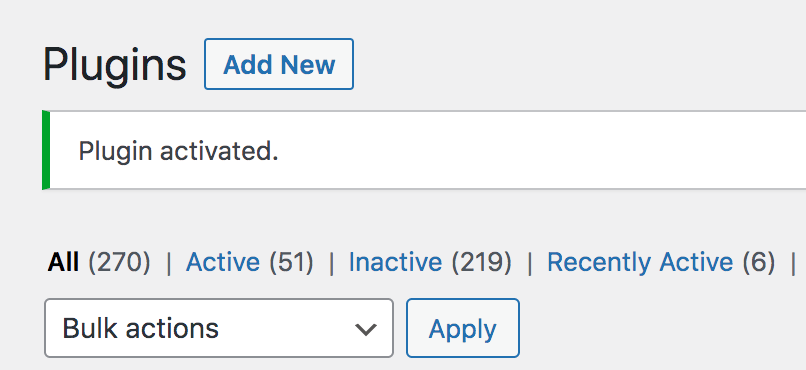The height and width of the screenshot is (370, 806).
Task: Click the separator between Active and Inactive
Action: pyautogui.click(x=331, y=263)
